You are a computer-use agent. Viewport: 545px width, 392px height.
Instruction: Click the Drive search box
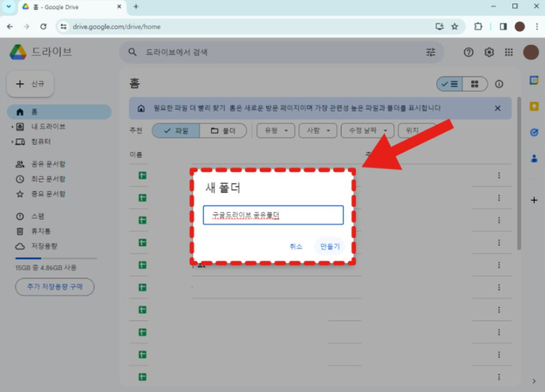click(x=282, y=52)
